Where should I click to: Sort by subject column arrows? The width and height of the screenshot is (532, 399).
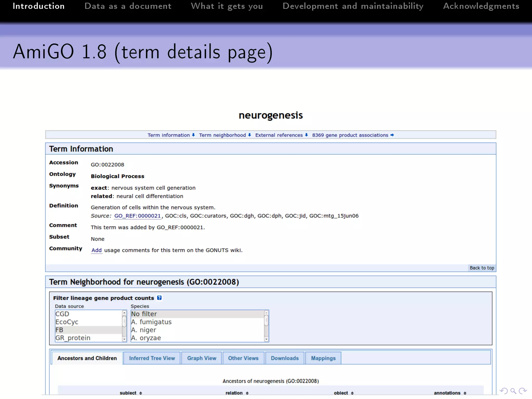coord(141,393)
